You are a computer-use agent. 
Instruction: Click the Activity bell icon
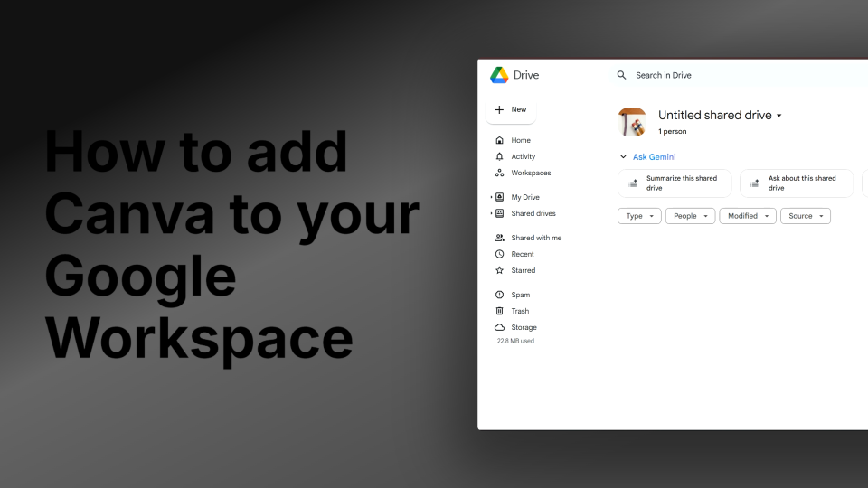point(499,156)
